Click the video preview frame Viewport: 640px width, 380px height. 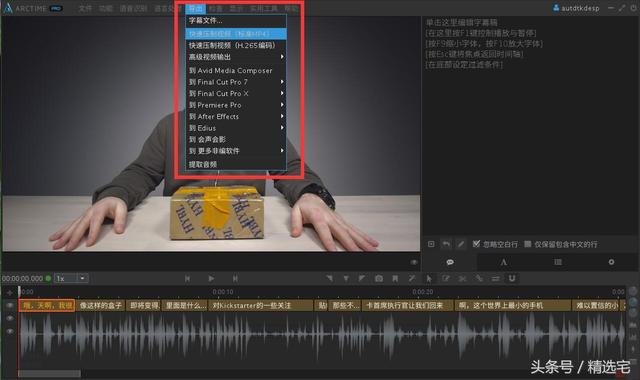(x=211, y=134)
